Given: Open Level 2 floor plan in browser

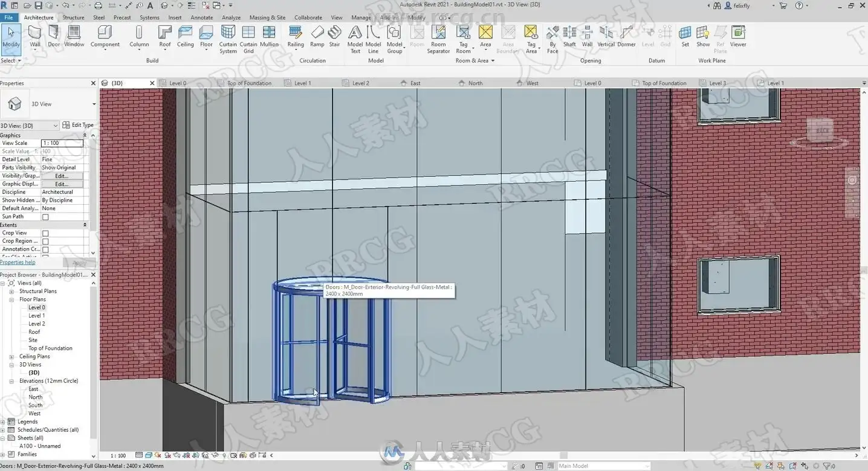Looking at the screenshot, I should coord(37,324).
